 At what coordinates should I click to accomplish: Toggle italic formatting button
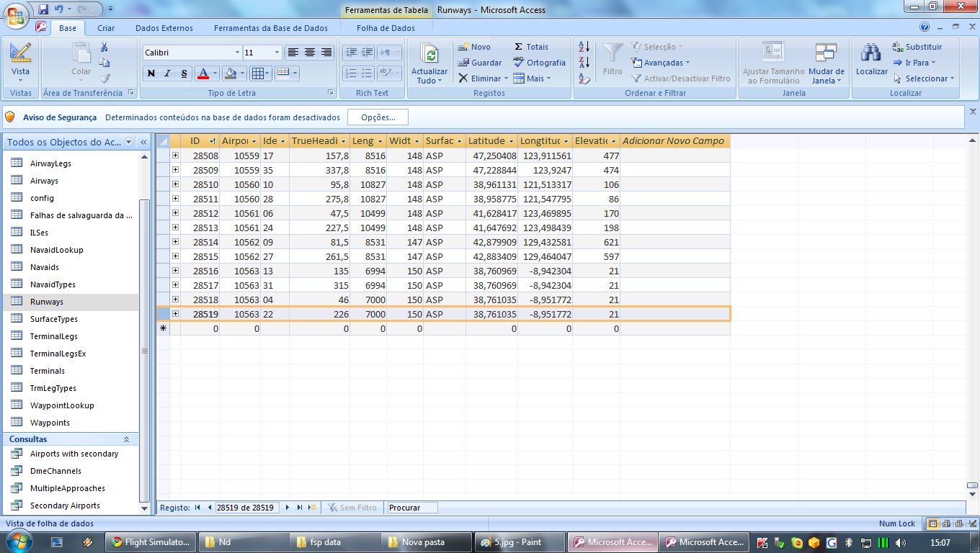click(167, 73)
